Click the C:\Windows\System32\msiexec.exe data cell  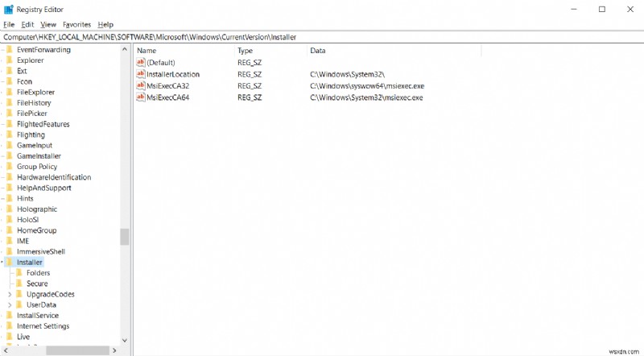(366, 97)
